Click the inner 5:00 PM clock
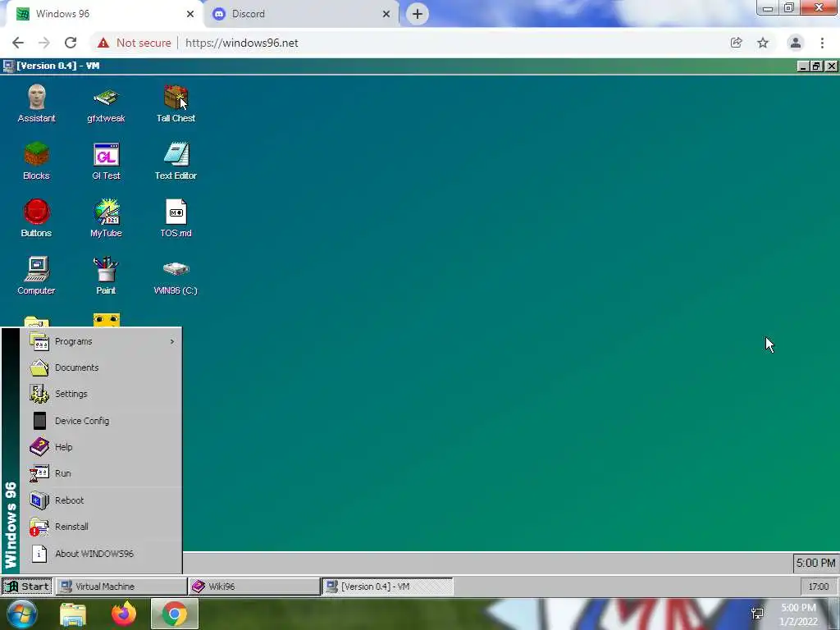The width and height of the screenshot is (840, 630). coord(815,563)
